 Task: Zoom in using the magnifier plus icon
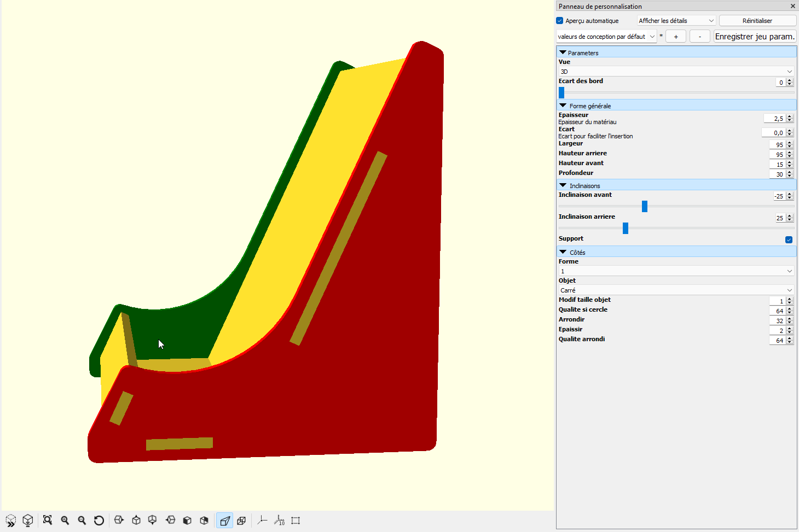point(65,521)
